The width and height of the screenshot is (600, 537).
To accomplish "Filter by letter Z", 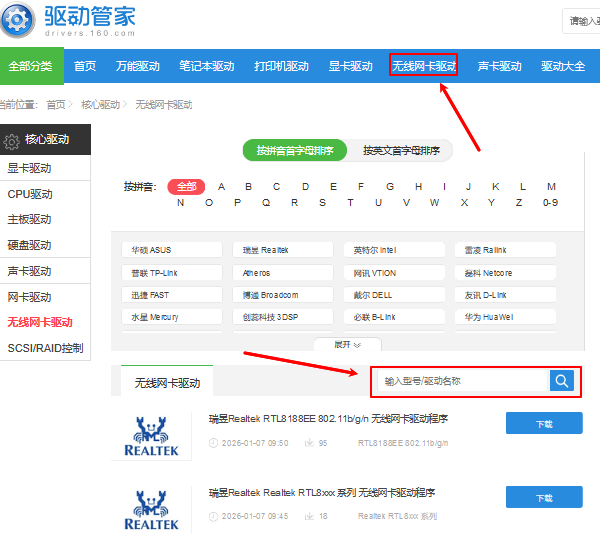I will (x=519, y=202).
